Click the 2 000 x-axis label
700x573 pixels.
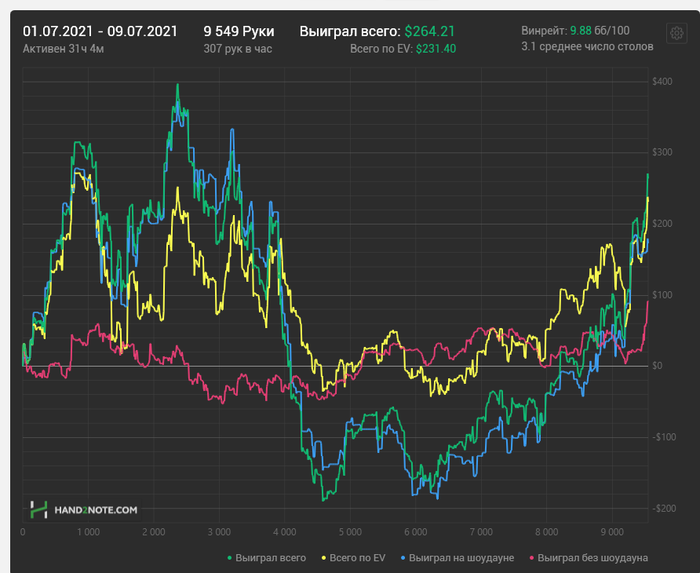pos(154,532)
